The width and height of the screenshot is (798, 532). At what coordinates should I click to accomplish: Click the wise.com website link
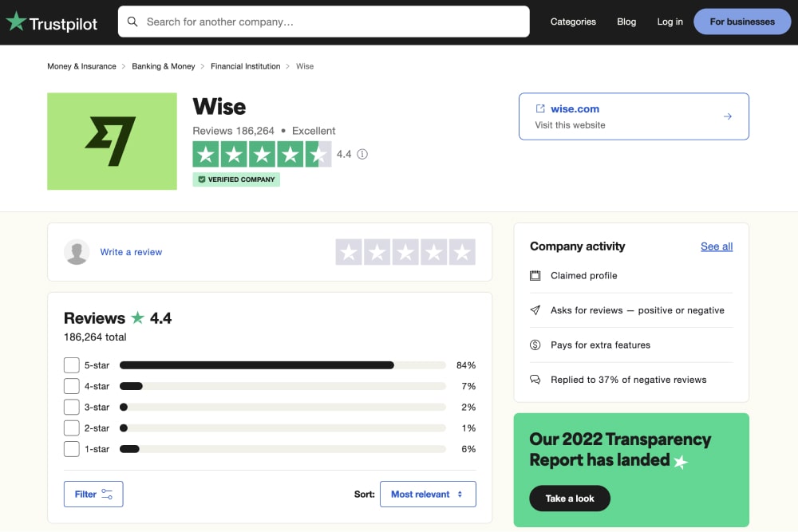[x=575, y=108]
